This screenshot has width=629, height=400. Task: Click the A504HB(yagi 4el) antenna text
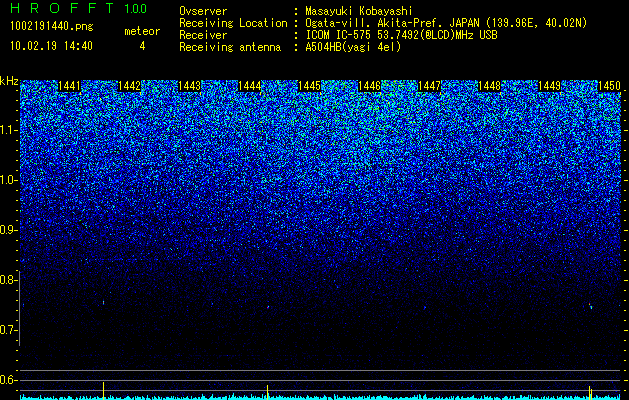(353, 47)
